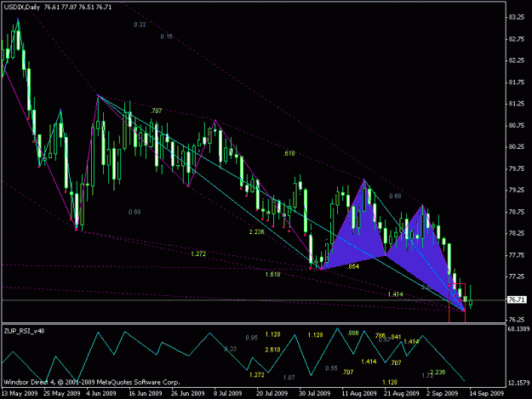
Task: Click the 25 May 2009 date label
Action: [62, 393]
